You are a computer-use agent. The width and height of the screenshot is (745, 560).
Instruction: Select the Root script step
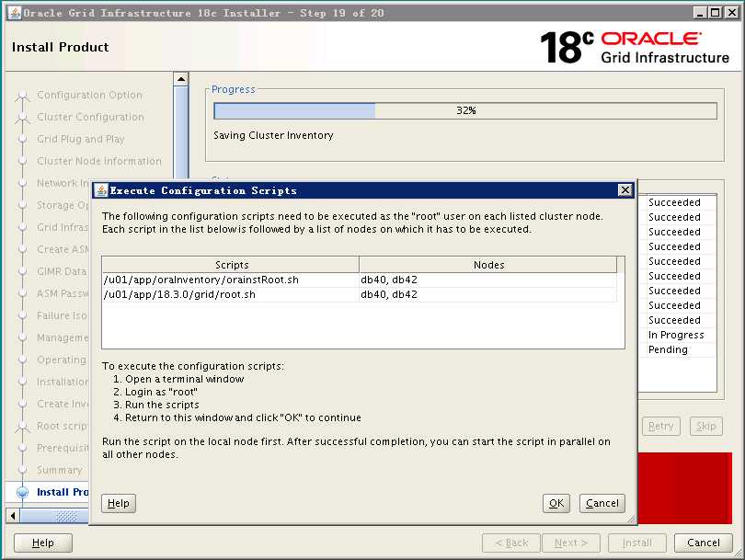coord(63,426)
